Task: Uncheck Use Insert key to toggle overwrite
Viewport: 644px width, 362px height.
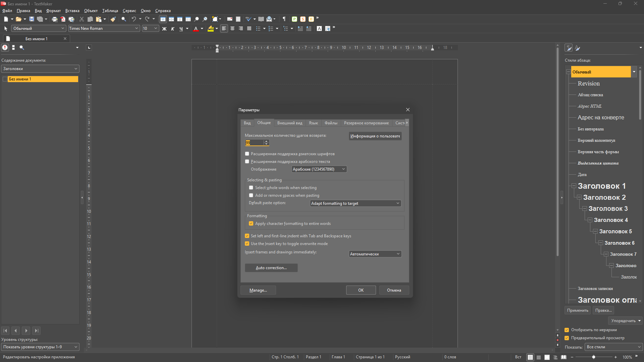Action: pyautogui.click(x=247, y=244)
